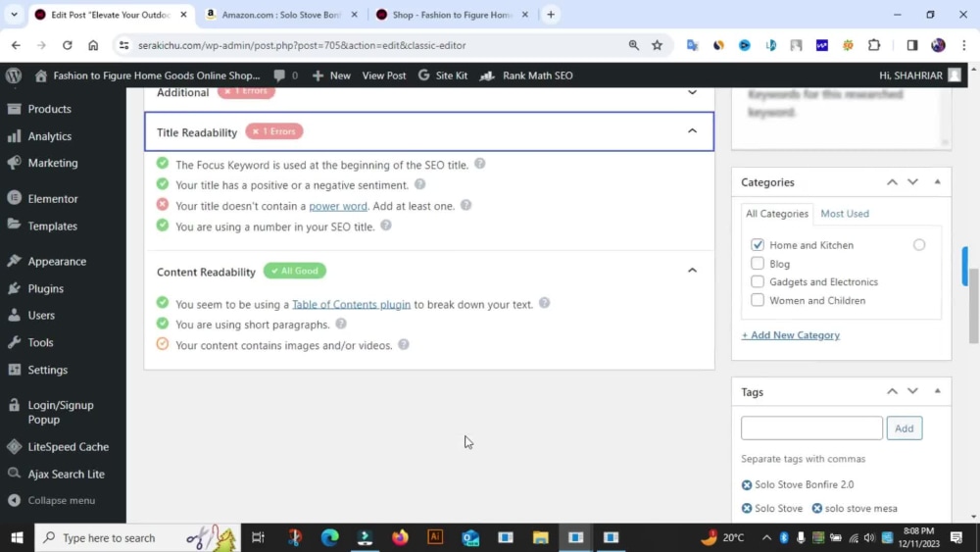The height and width of the screenshot is (552, 980).
Task: Open Rank Math SEO chart icon
Action: pos(487,75)
